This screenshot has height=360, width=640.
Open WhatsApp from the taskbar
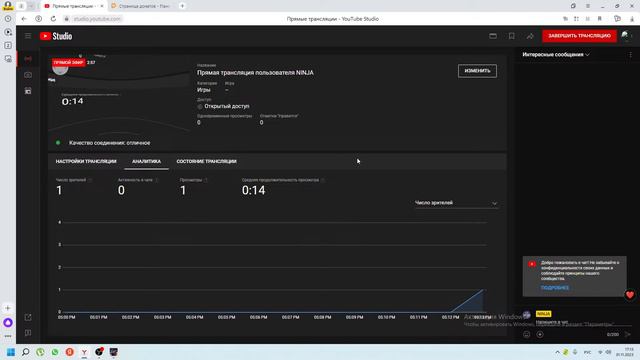[55, 352]
